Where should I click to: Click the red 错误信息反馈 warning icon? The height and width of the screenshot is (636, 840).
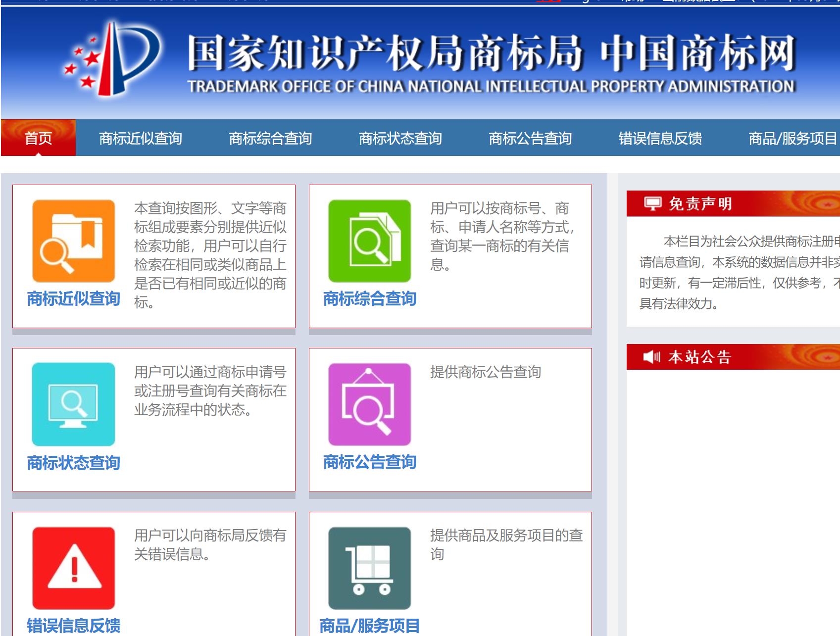(x=73, y=568)
